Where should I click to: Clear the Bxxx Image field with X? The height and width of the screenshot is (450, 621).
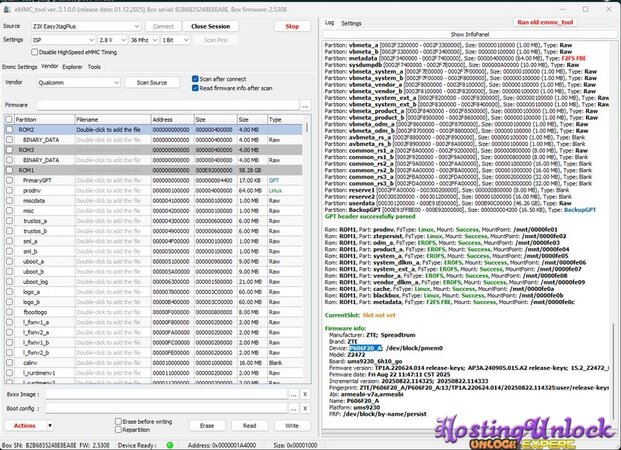tap(307, 394)
